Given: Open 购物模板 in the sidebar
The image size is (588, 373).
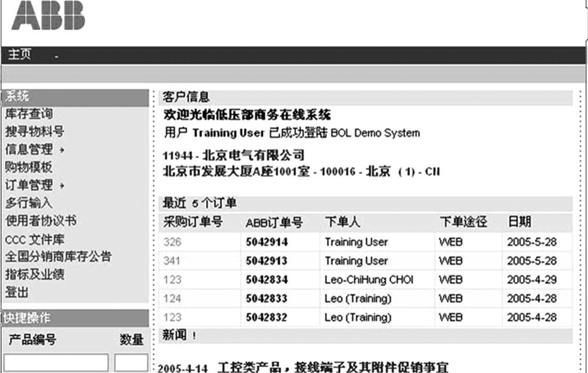Looking at the screenshot, I should click(28, 167).
